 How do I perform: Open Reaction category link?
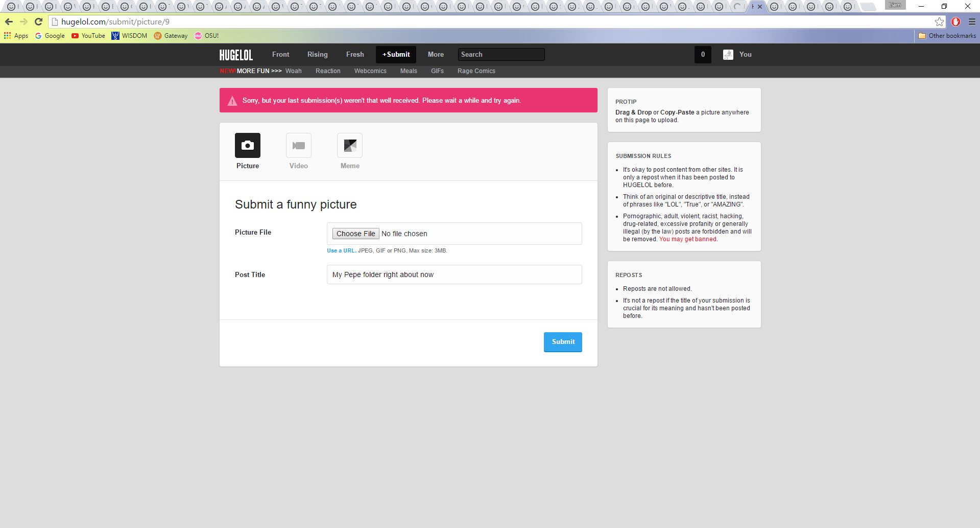click(328, 71)
